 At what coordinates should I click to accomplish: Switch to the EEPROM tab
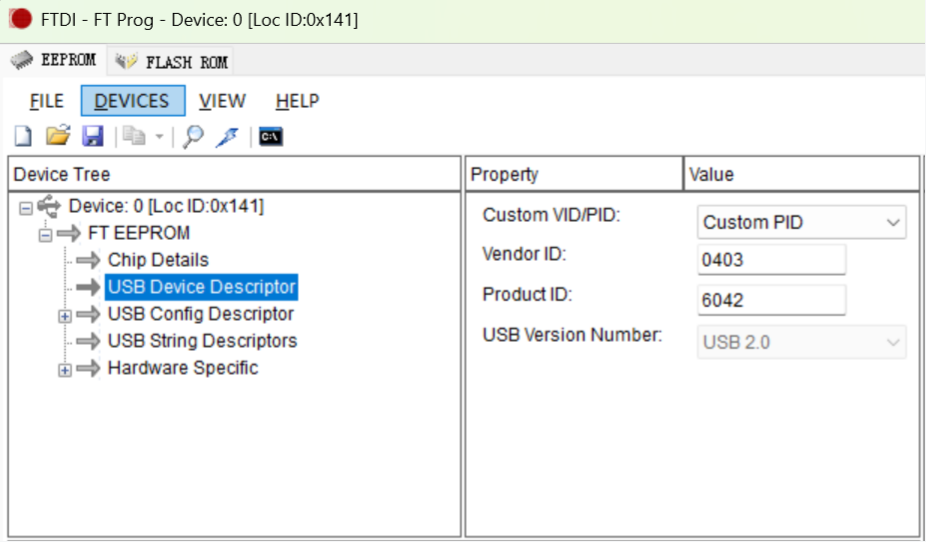click(54, 60)
